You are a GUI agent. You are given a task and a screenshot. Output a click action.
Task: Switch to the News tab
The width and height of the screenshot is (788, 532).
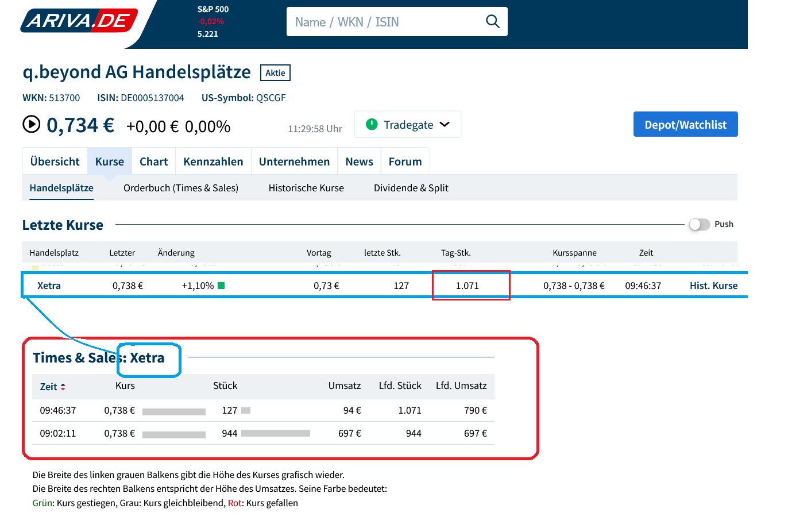360,161
